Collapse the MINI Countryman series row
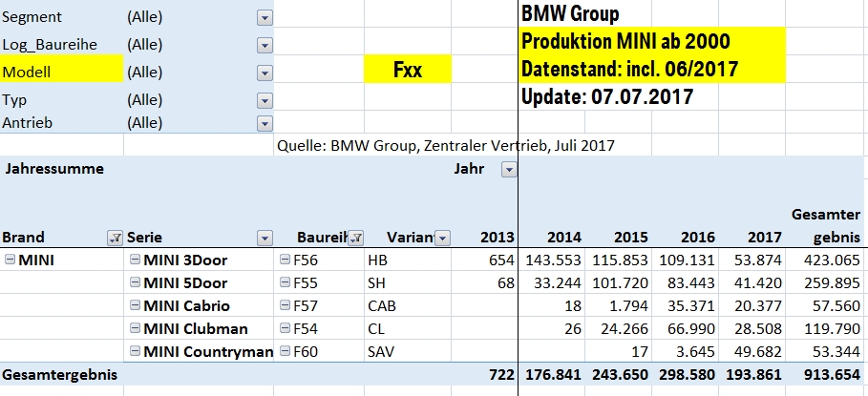Screen dimensions: 868x396 (135, 350)
